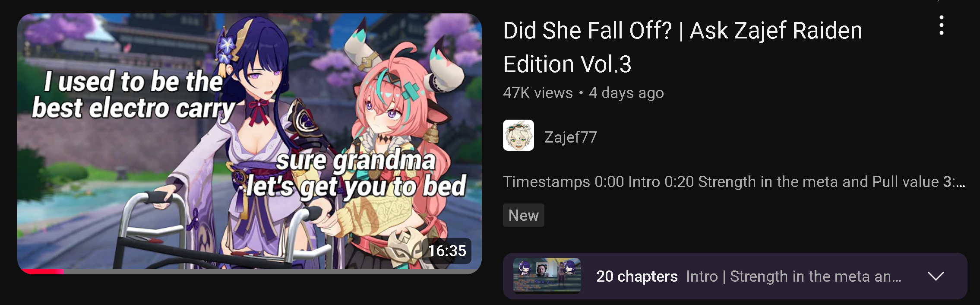Viewport: 980px width, 305px height.
Task: Click the 'Intro | Strength in the meta' chapter text
Action: (x=794, y=276)
